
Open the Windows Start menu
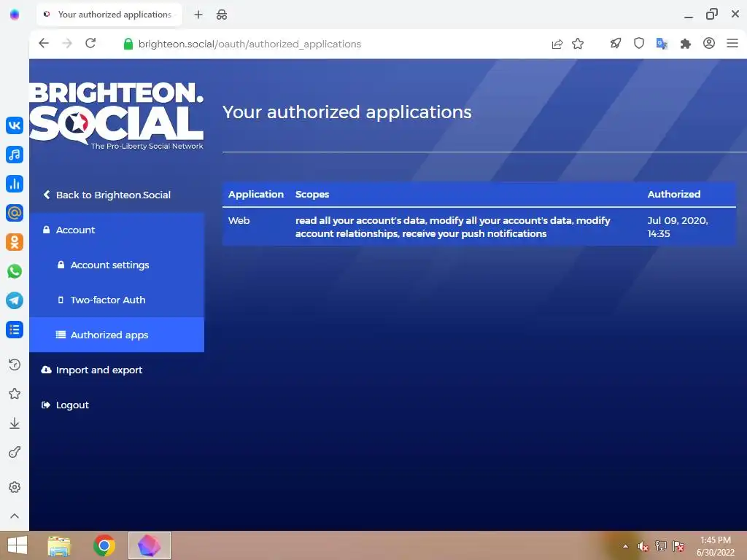click(x=18, y=545)
